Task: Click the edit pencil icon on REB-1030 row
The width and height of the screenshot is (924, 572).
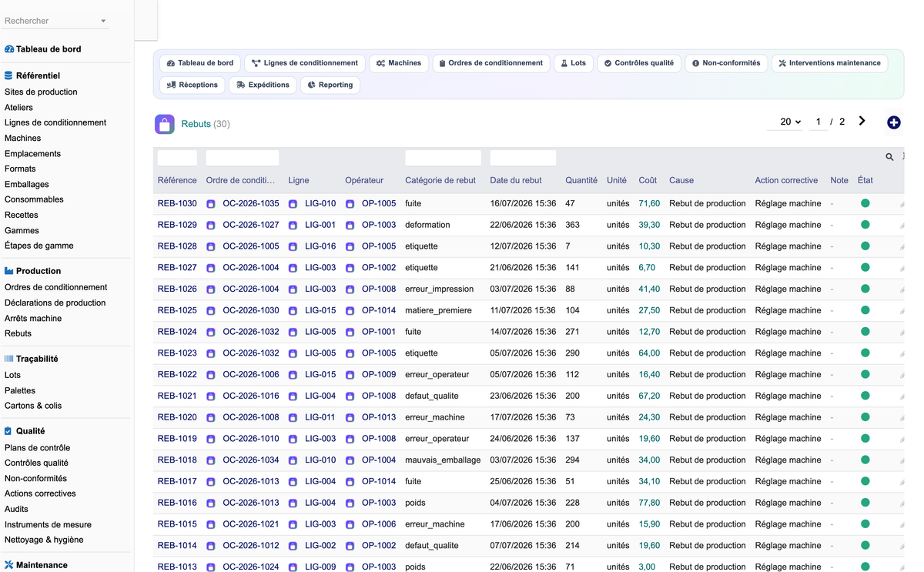Action: tap(902, 204)
